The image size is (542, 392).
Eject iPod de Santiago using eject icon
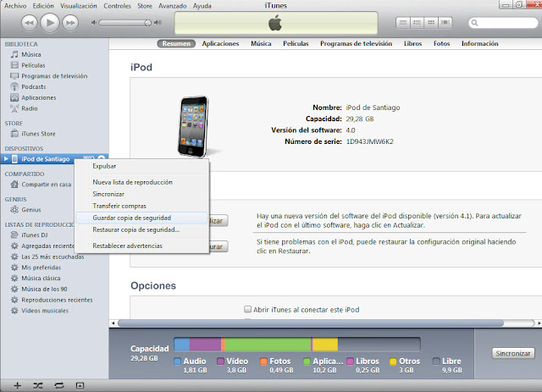point(102,159)
